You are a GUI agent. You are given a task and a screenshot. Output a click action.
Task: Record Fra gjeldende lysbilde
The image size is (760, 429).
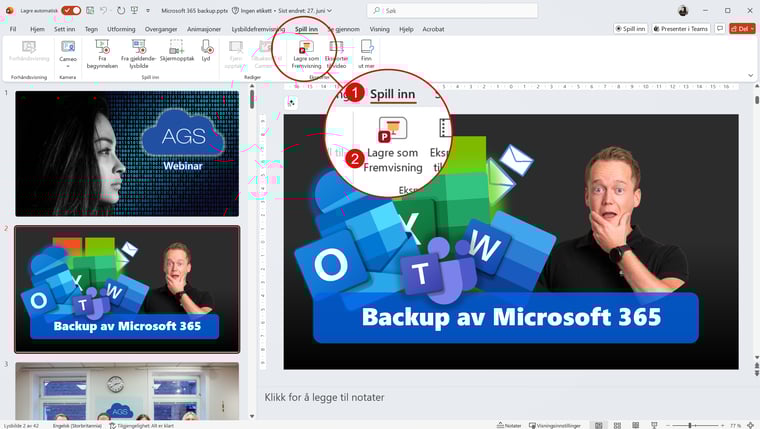point(139,54)
